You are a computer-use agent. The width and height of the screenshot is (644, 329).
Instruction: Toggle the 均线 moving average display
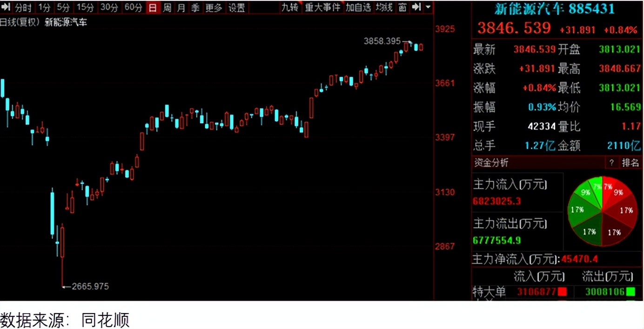point(384,7)
